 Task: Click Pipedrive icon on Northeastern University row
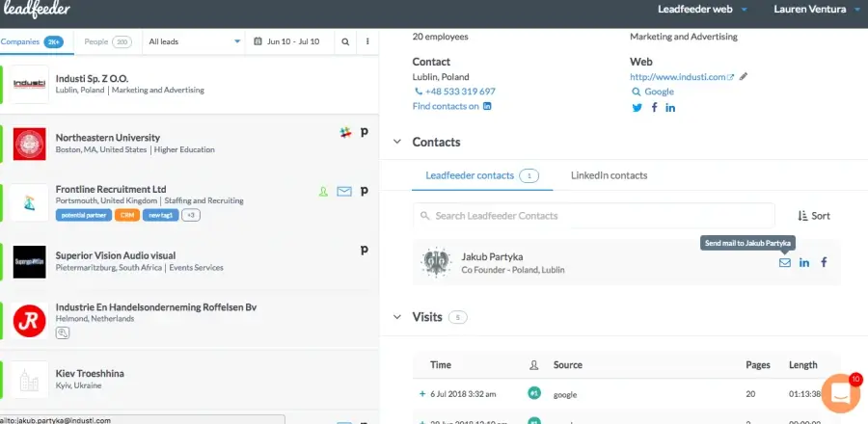(364, 133)
